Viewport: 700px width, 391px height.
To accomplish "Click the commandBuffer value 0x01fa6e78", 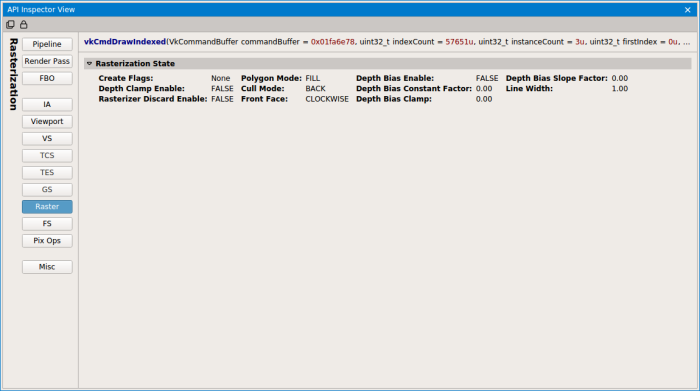I will 333,42.
